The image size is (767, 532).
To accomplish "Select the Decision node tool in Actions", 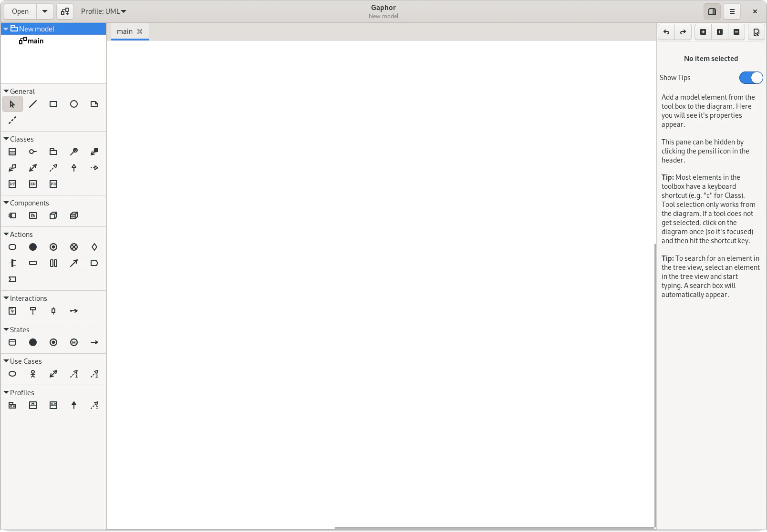I will [94, 247].
